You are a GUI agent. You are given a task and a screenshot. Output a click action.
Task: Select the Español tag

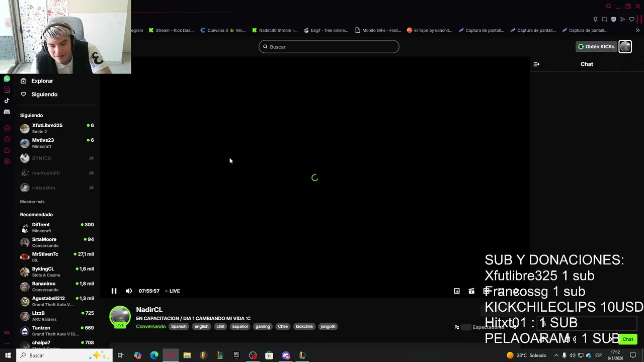coord(240,326)
